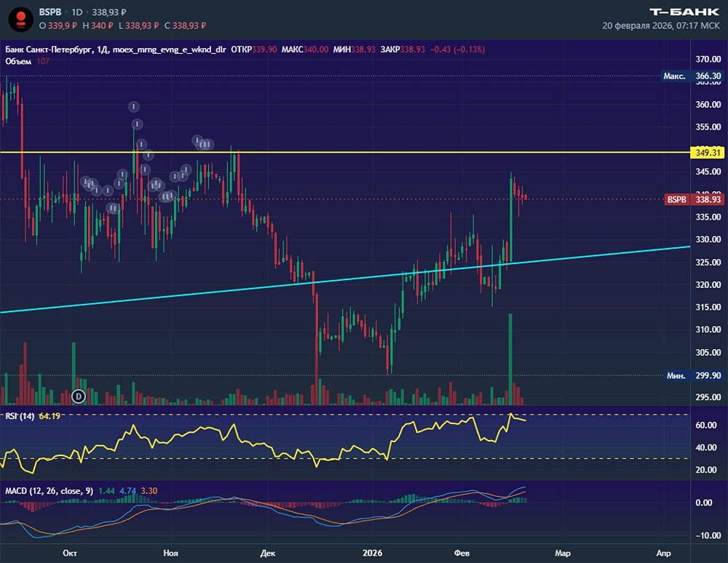Click the header close price C 338,93 ₽

click(x=185, y=25)
